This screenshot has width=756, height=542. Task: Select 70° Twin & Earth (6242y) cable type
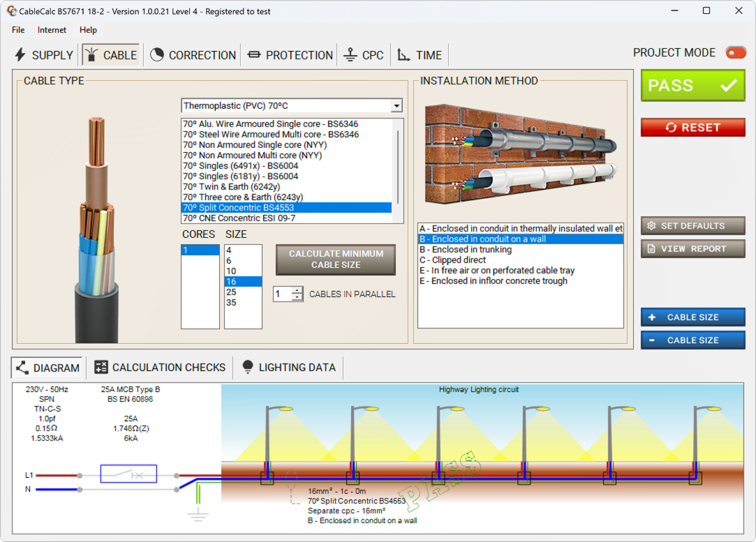pyautogui.click(x=230, y=186)
